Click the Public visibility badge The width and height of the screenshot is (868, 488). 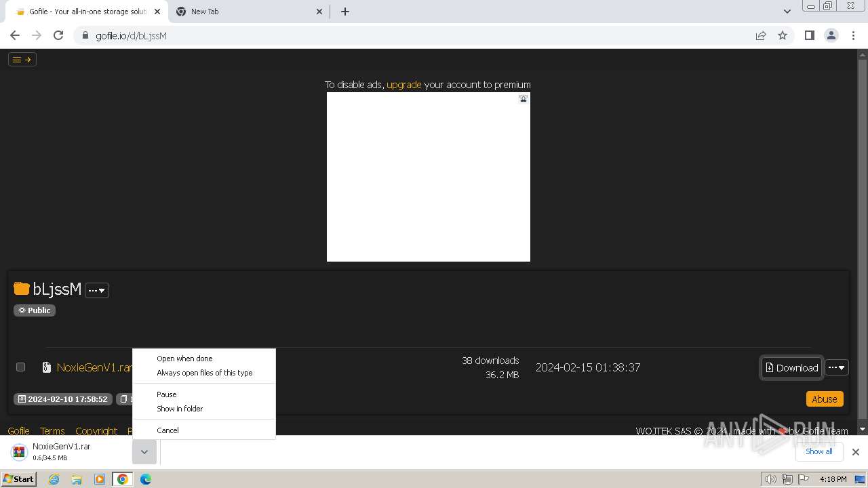click(35, 310)
